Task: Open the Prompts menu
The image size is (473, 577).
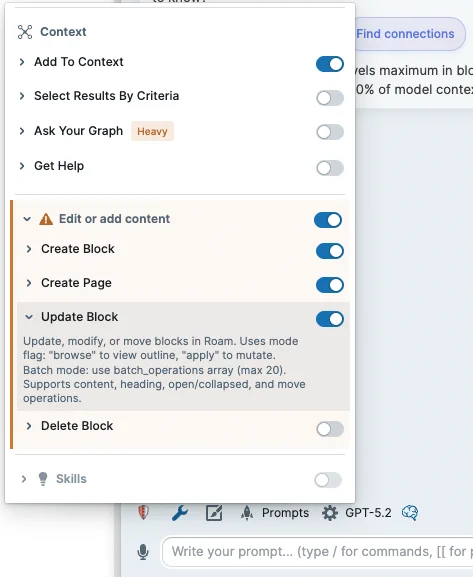Action: [x=285, y=513]
